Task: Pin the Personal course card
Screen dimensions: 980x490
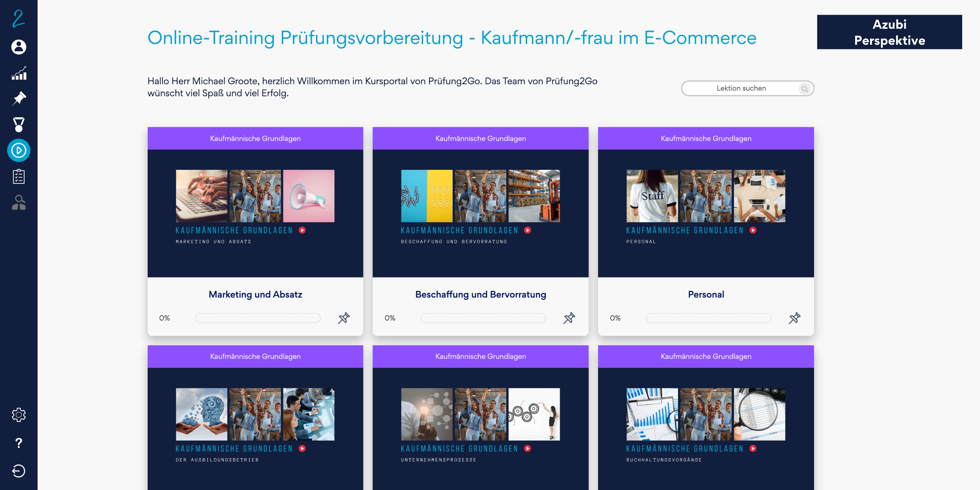Action: point(795,318)
